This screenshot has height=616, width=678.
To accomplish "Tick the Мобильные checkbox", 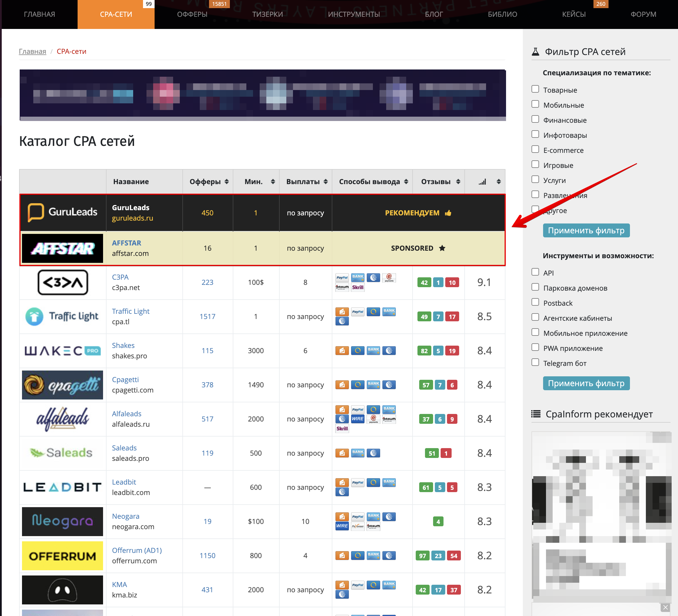I will 535,104.
